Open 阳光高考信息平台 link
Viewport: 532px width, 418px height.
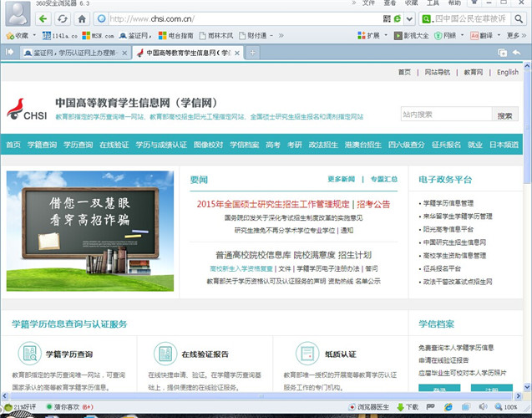tap(448, 229)
